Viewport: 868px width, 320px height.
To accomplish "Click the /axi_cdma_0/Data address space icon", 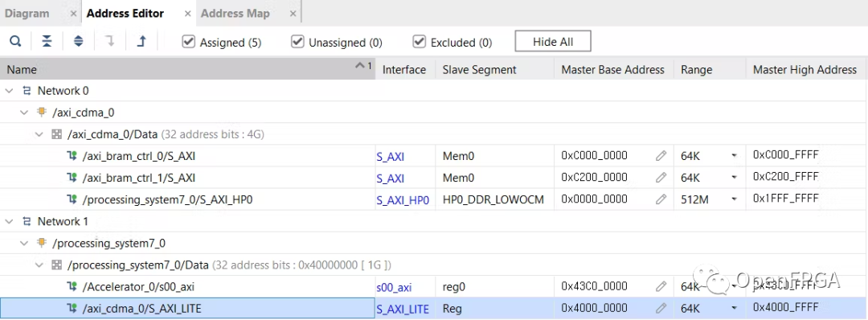I will pos(56,134).
